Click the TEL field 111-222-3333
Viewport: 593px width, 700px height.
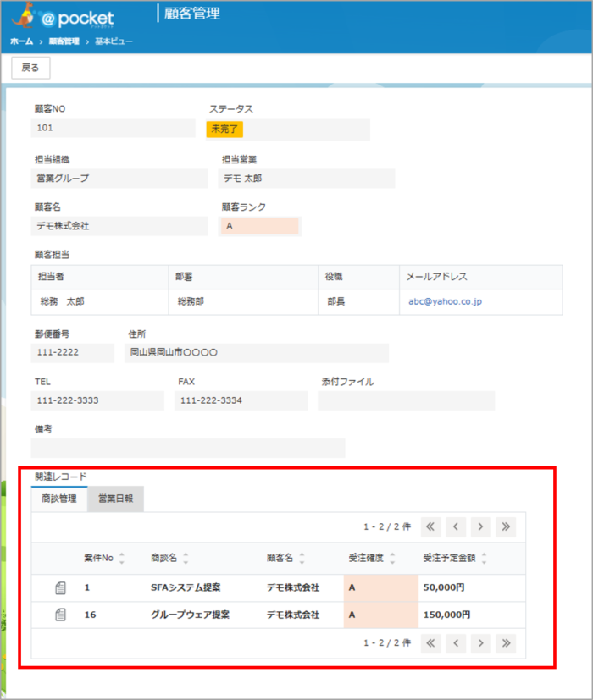point(97,400)
